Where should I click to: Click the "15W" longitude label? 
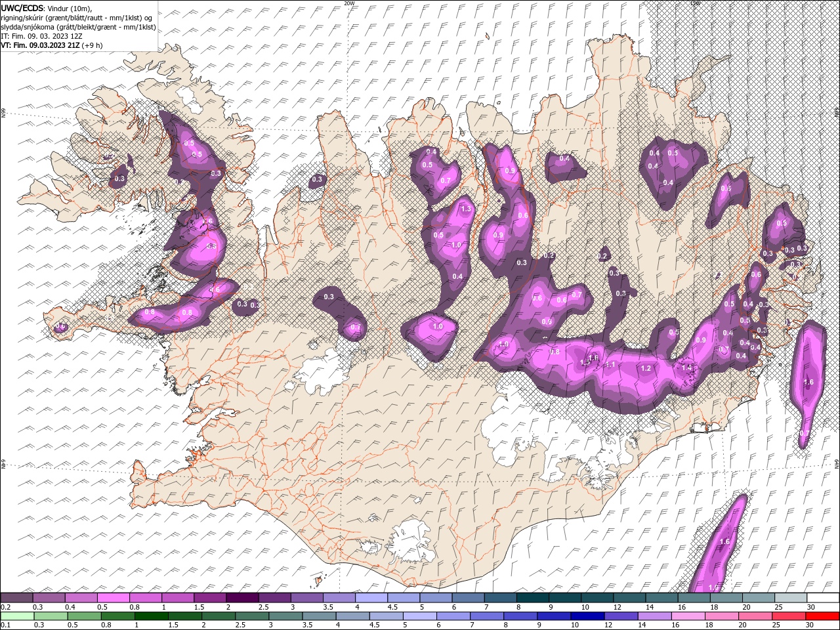695,3
